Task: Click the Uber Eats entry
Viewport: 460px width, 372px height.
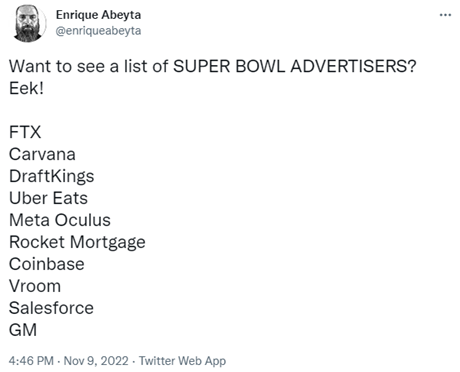Action: [x=48, y=198]
